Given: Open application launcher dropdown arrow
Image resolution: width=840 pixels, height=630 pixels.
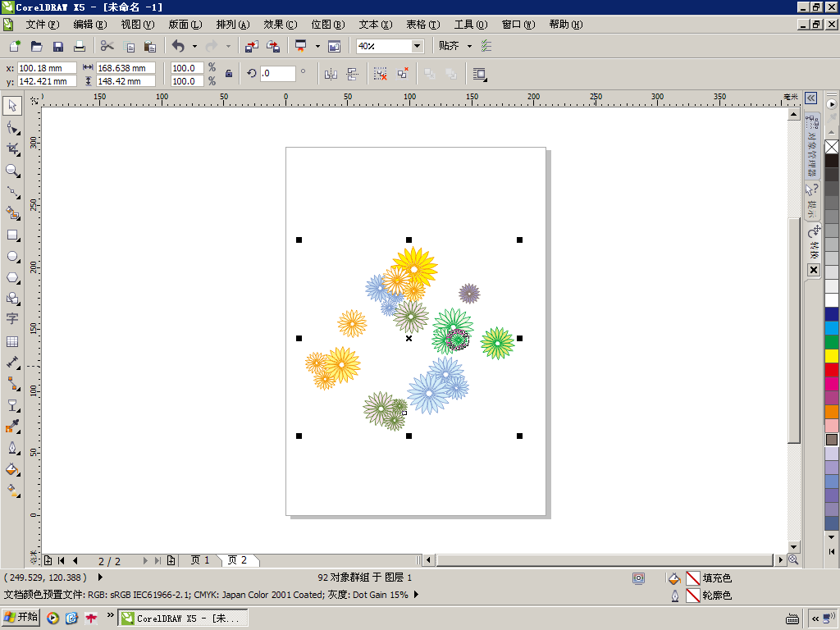Looking at the screenshot, I should 317,46.
